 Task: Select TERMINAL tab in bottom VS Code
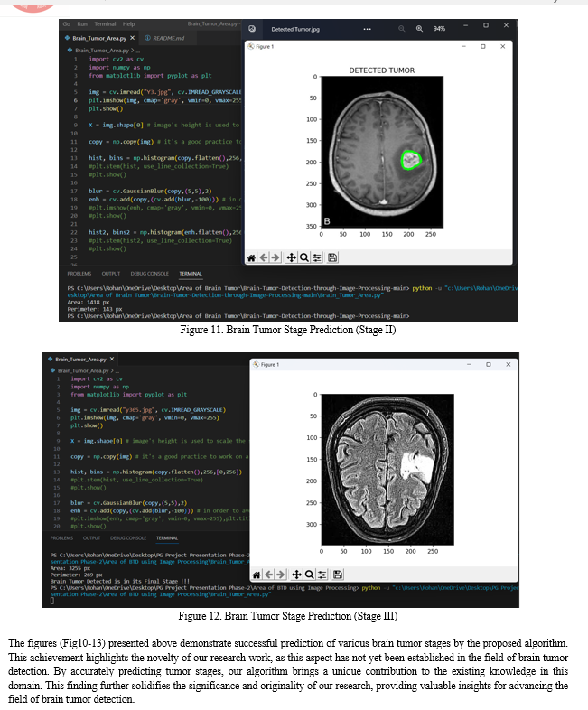point(167,538)
